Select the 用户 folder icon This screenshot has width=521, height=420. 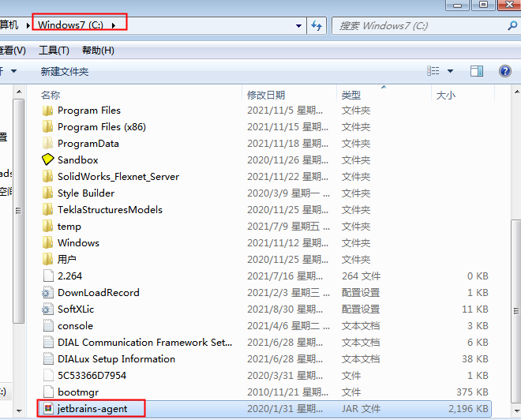click(48, 259)
